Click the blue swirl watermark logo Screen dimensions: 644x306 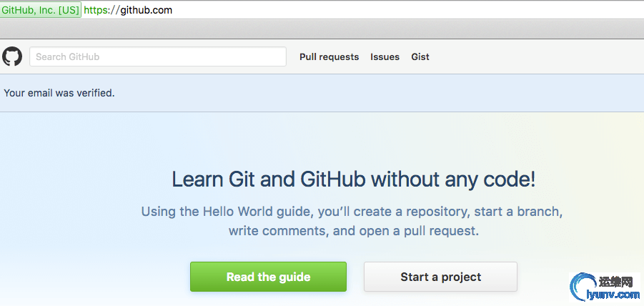(x=583, y=288)
